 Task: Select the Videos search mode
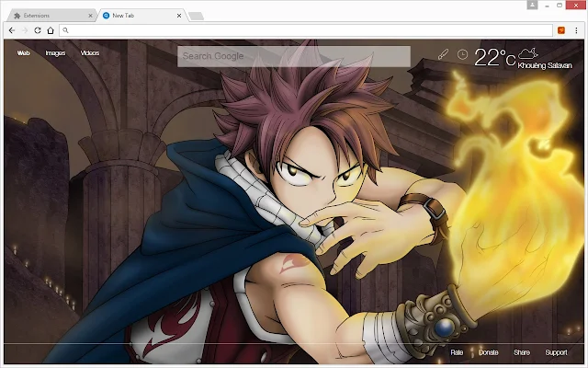click(90, 53)
